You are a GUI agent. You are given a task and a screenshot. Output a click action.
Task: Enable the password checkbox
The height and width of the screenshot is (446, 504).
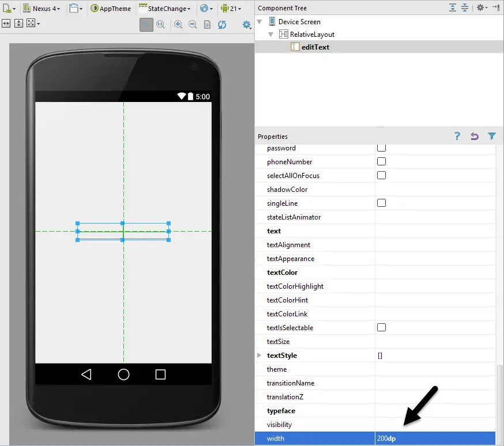pyautogui.click(x=381, y=148)
